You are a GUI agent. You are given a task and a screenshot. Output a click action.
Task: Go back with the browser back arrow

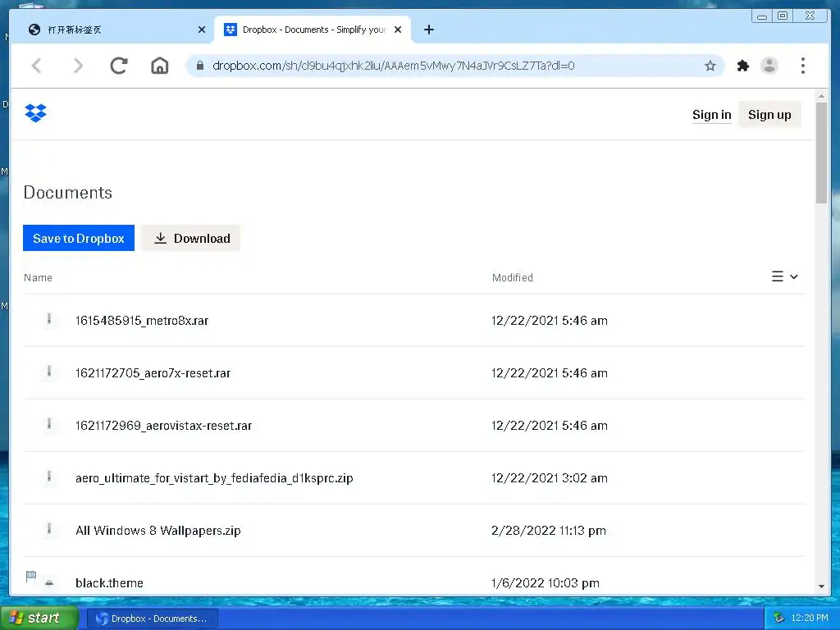[x=37, y=66]
